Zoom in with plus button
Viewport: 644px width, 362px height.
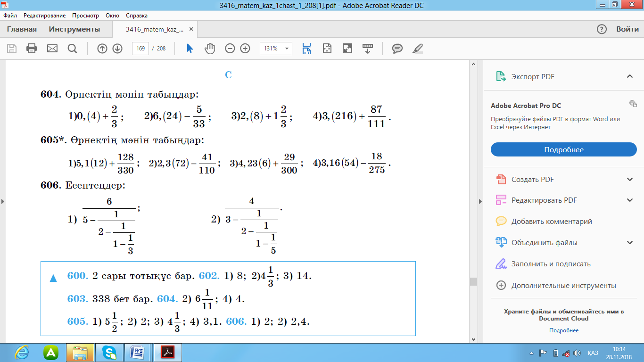pos(245,48)
